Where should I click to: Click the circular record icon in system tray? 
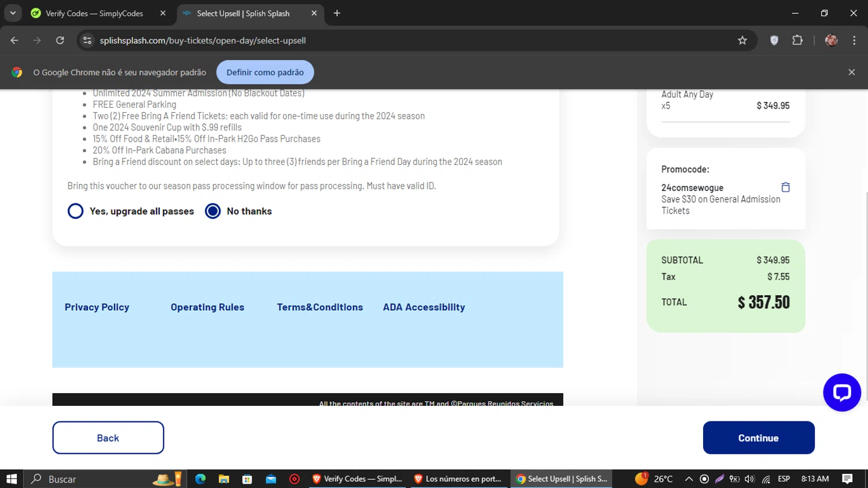[704, 479]
